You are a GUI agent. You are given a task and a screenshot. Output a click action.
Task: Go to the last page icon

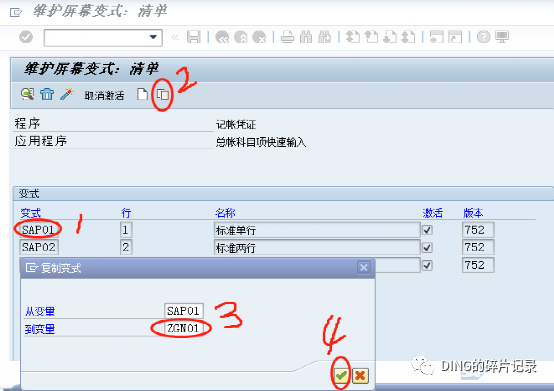point(408,37)
